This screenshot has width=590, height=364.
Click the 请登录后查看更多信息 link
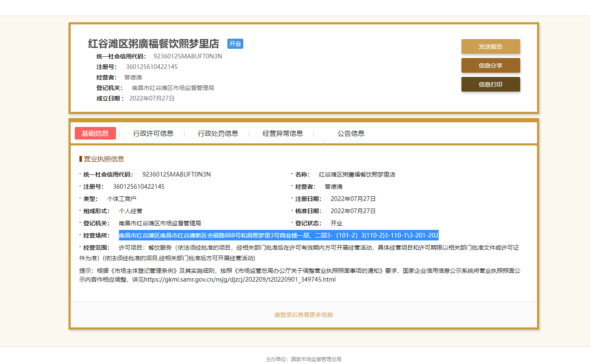coord(303,315)
